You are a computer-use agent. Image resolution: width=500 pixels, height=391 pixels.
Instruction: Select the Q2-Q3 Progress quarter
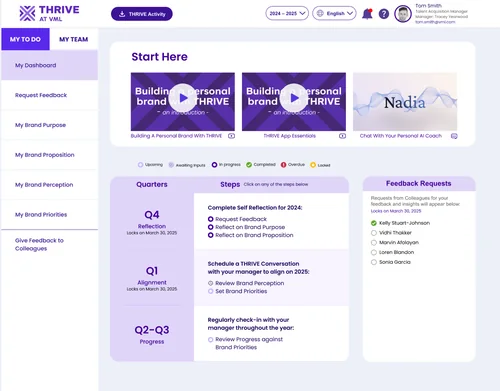point(152,334)
